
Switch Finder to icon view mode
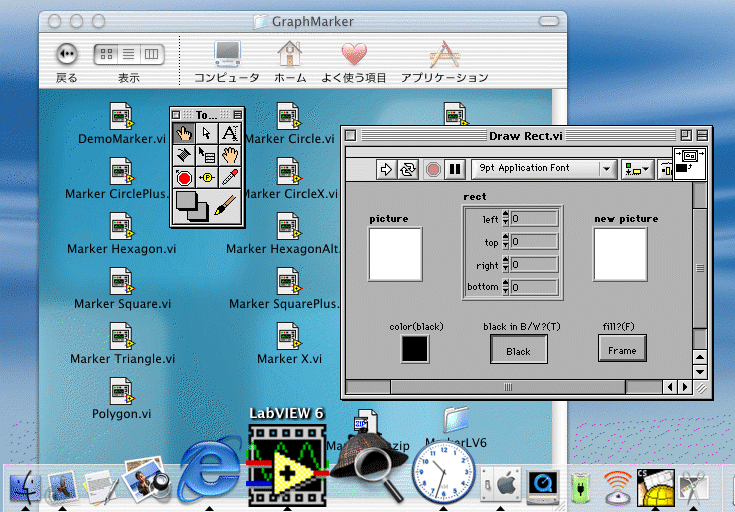point(107,53)
